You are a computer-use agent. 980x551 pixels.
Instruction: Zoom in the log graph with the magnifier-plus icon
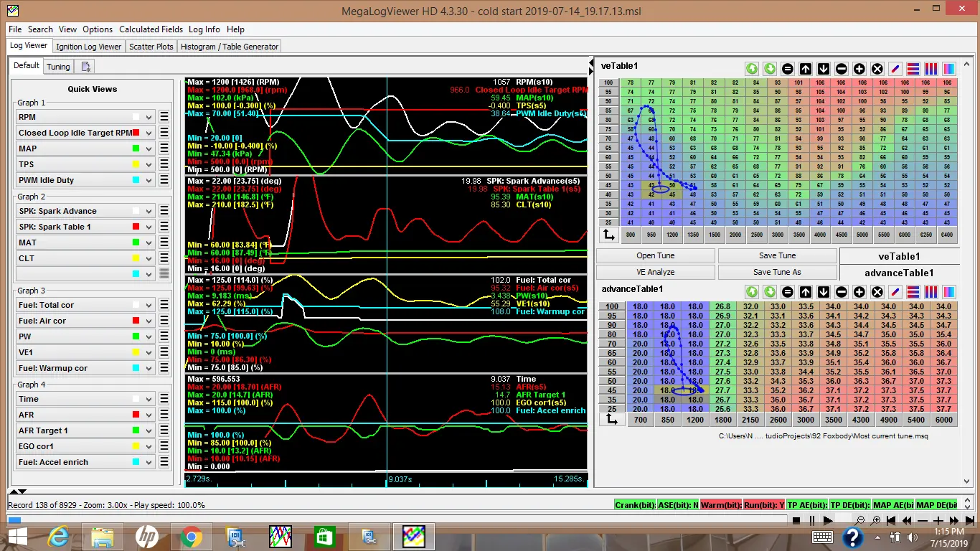coord(875,520)
